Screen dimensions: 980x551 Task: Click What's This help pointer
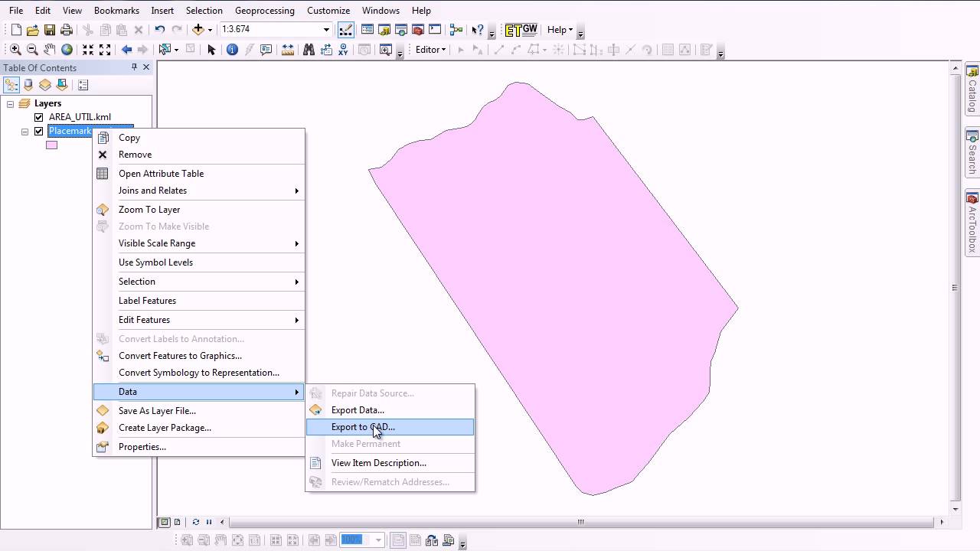(478, 30)
